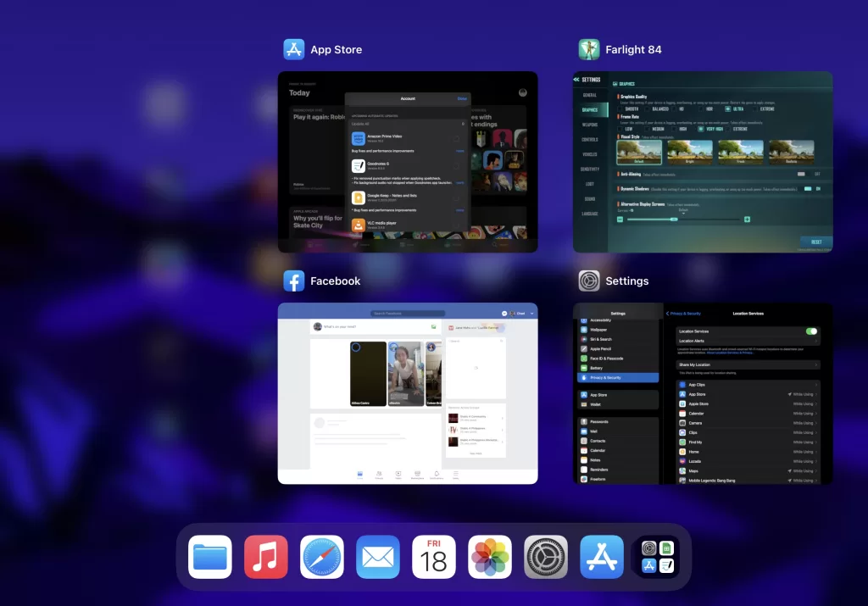Switch to CONTROLS tab in Farlight settings
The width and height of the screenshot is (868, 606).
click(x=590, y=140)
